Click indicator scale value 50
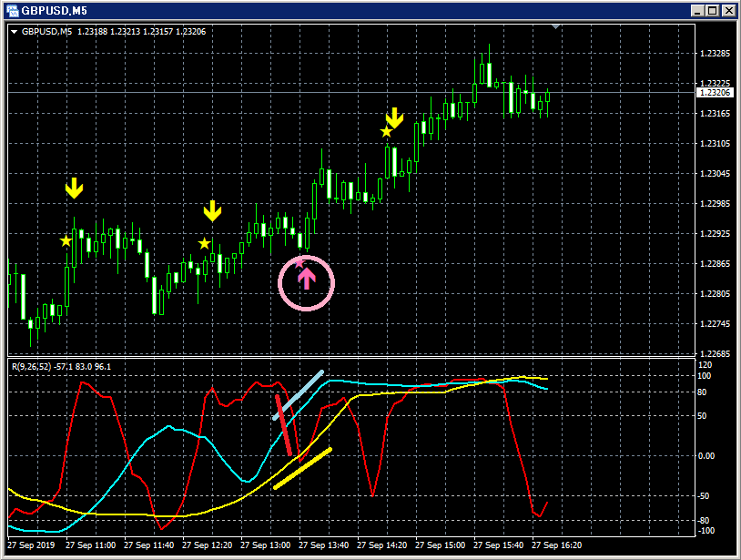The image size is (741, 560). (702, 416)
